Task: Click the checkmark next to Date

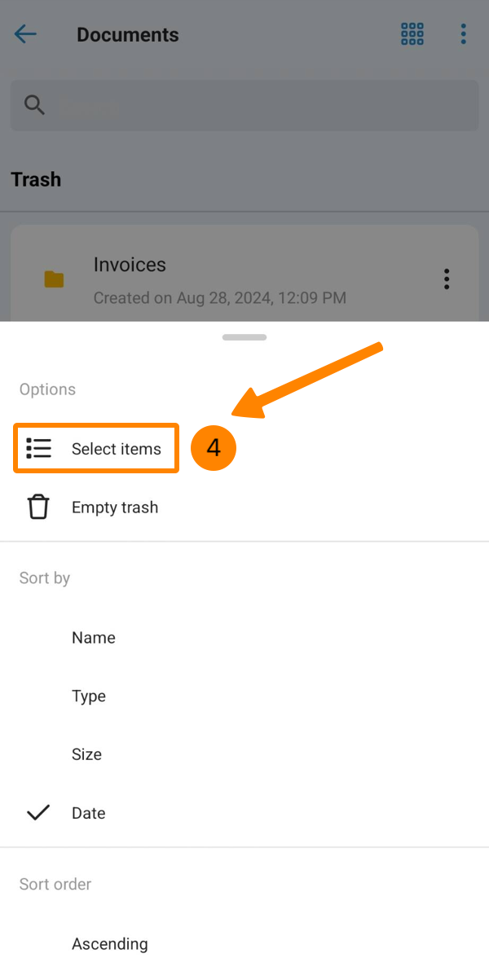Action: pos(38,813)
